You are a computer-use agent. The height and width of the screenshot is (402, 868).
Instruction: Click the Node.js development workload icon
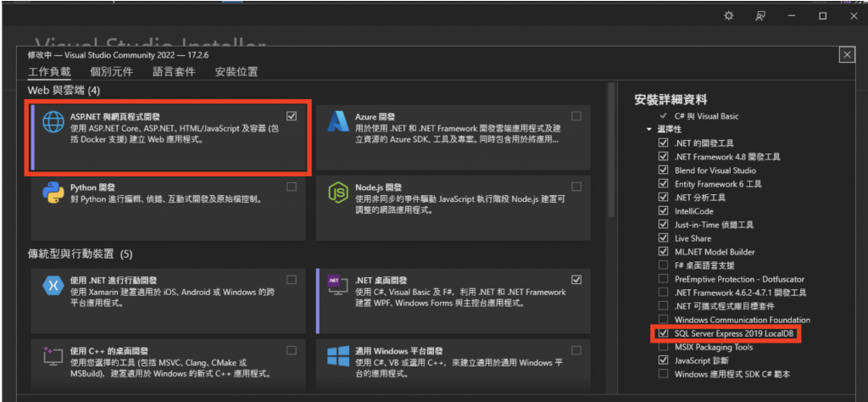[x=337, y=193]
